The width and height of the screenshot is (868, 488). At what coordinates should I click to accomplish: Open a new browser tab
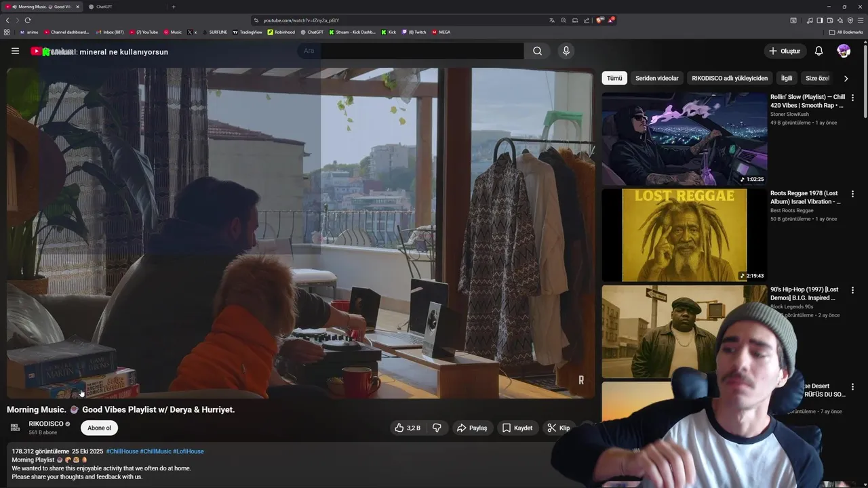click(x=173, y=7)
